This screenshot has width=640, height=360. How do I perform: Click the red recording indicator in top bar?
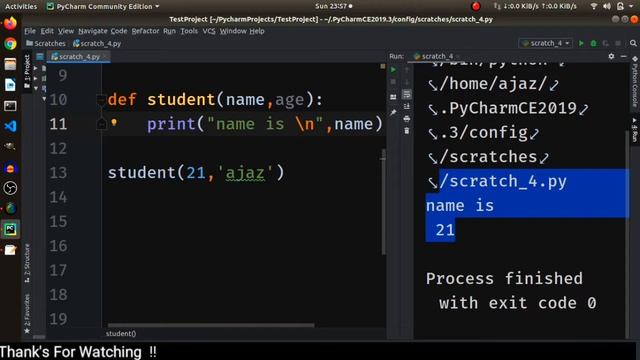[x=476, y=7]
